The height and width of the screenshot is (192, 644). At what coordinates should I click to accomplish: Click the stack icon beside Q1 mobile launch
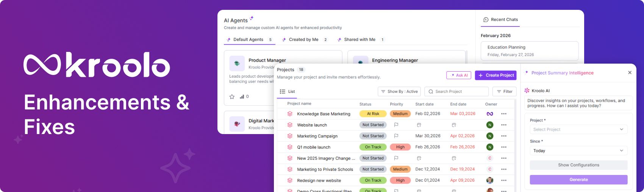tap(290, 147)
